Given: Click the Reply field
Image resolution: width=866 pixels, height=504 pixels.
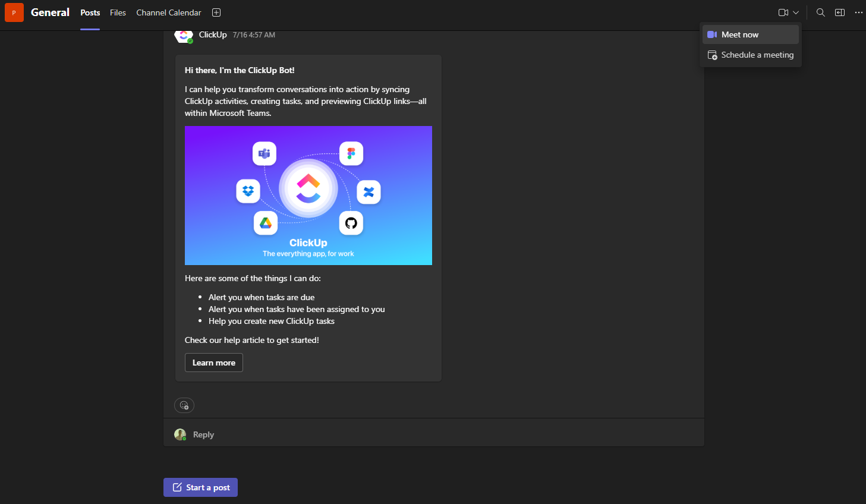Looking at the screenshot, I should click(x=434, y=434).
